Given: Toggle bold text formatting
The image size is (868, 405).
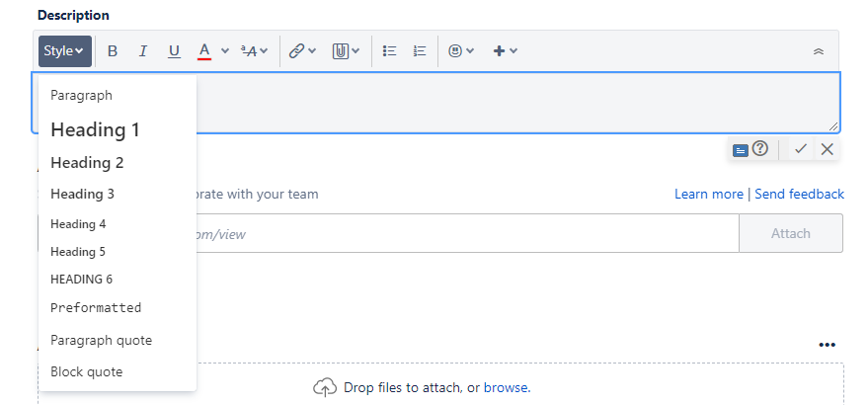Looking at the screenshot, I should 113,51.
